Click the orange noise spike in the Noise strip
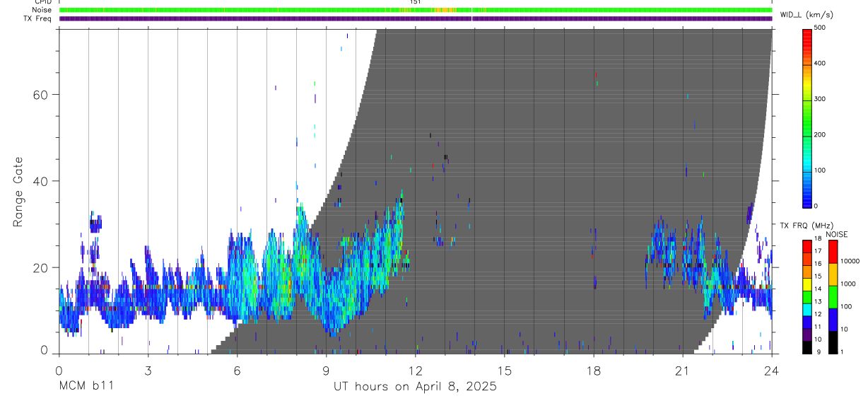The height and width of the screenshot is (401, 868). [x=443, y=11]
